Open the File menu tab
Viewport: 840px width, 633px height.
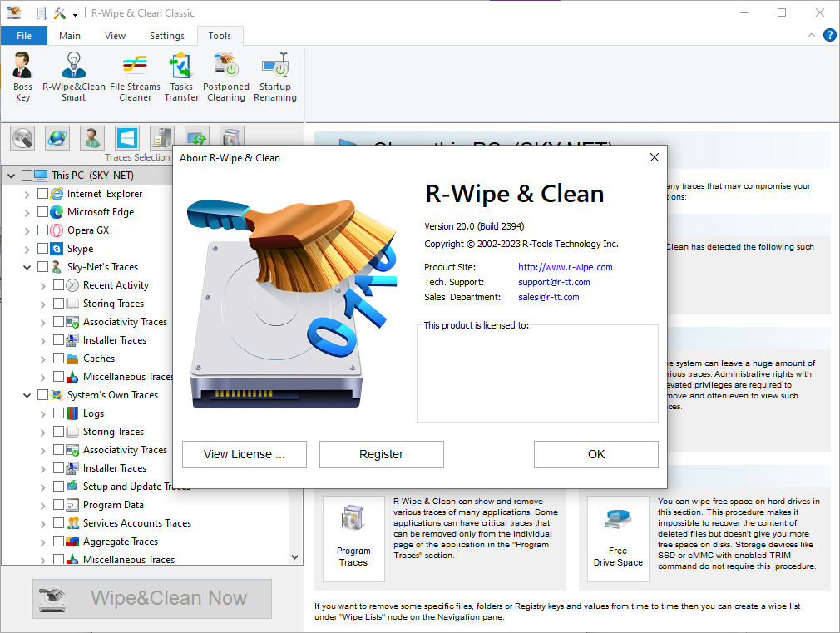point(24,36)
